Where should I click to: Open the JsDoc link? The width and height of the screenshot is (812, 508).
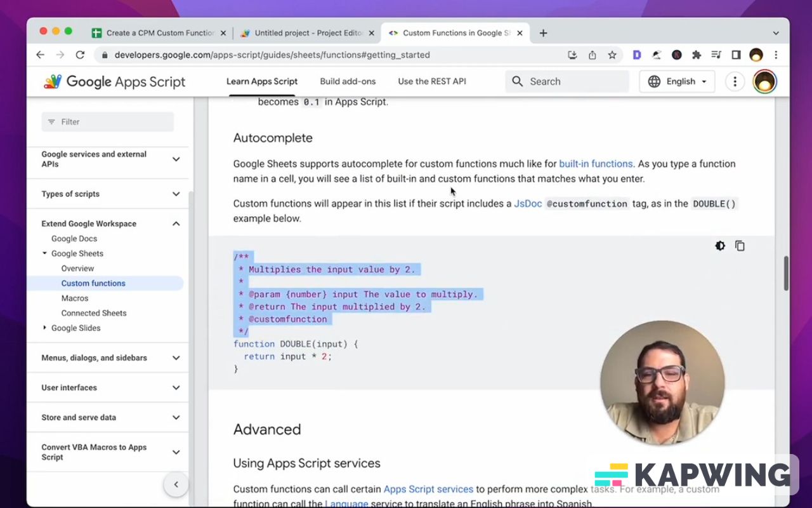tap(528, 204)
